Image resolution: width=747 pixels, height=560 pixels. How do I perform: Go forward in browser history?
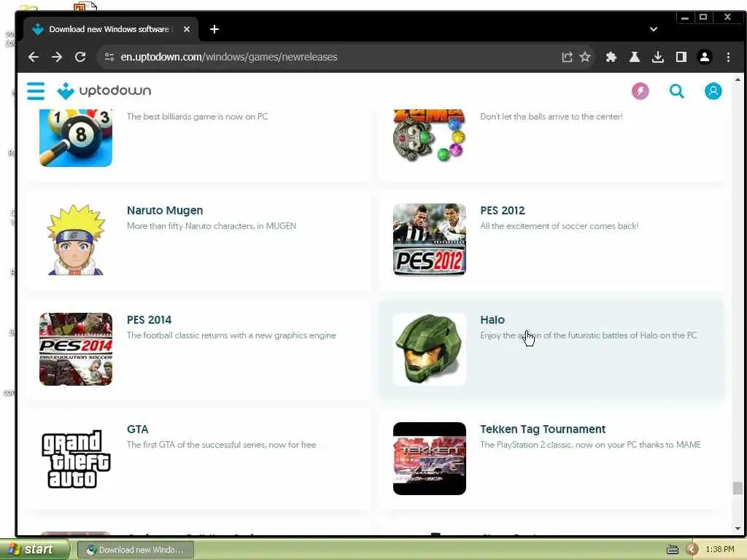click(x=57, y=57)
